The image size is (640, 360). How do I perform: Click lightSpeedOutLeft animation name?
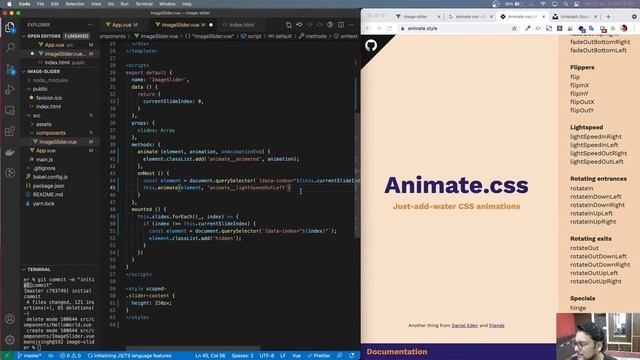[597, 162]
